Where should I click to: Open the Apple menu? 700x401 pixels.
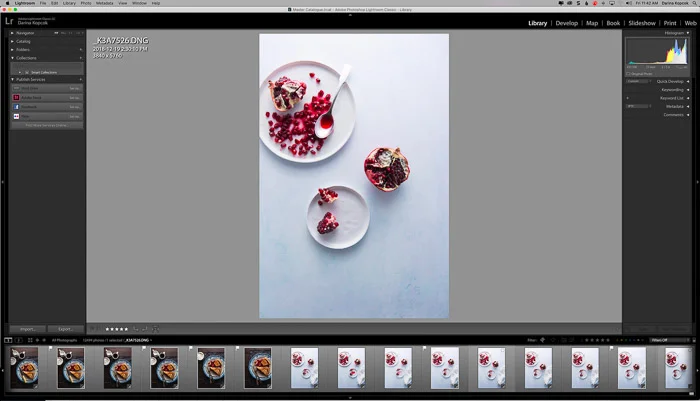(x=7, y=3)
